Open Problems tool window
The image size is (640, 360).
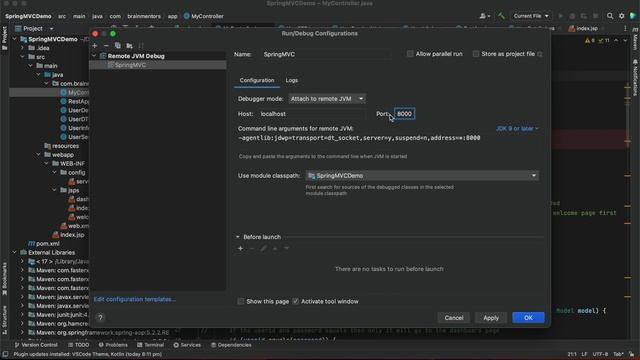tap(113, 345)
